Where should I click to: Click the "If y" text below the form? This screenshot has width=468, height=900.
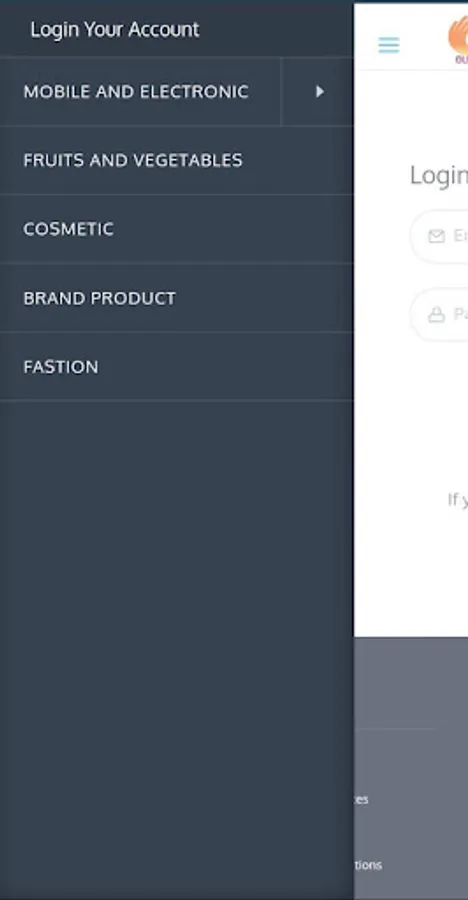point(458,500)
